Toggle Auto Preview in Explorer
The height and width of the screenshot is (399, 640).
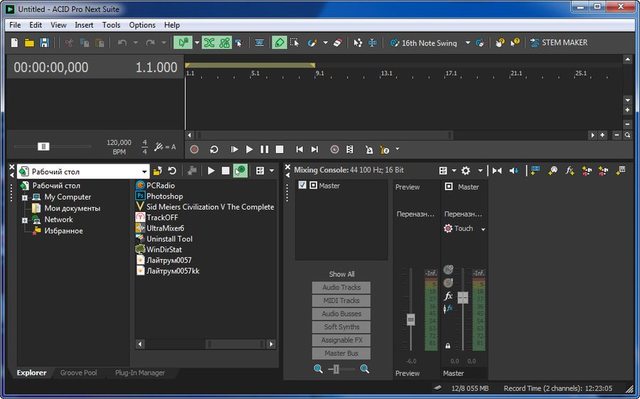tap(240, 171)
